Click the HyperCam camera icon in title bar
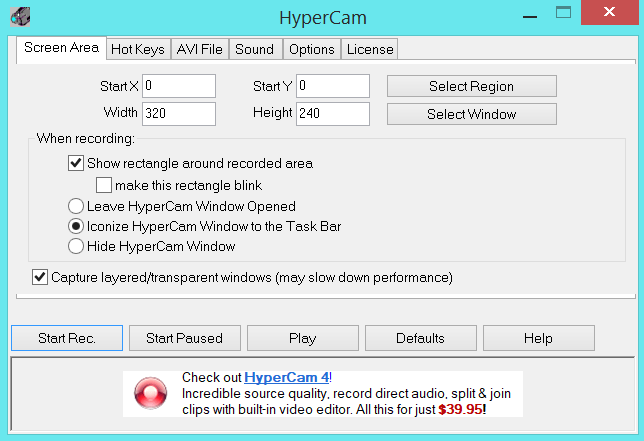This screenshot has height=441, width=644. point(20,17)
